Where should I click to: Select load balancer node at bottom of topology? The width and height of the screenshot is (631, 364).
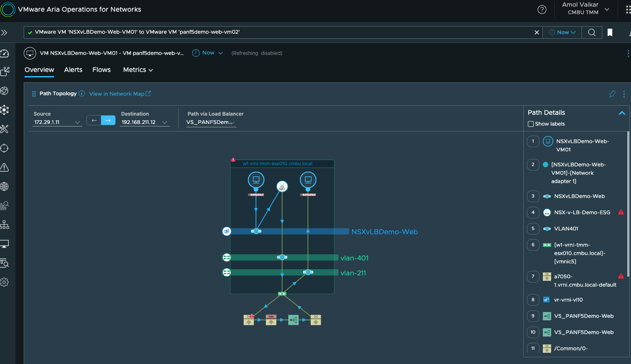point(293,320)
